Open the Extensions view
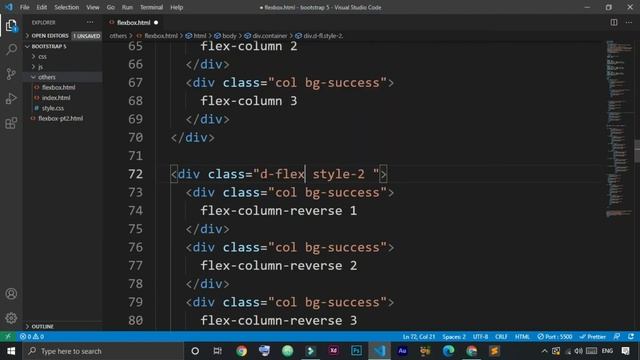 click(11, 123)
